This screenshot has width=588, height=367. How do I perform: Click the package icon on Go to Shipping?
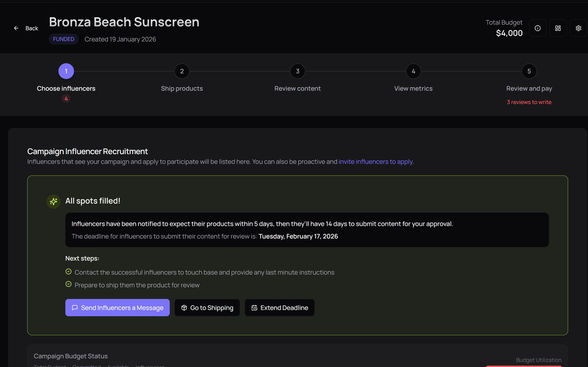pyautogui.click(x=184, y=307)
